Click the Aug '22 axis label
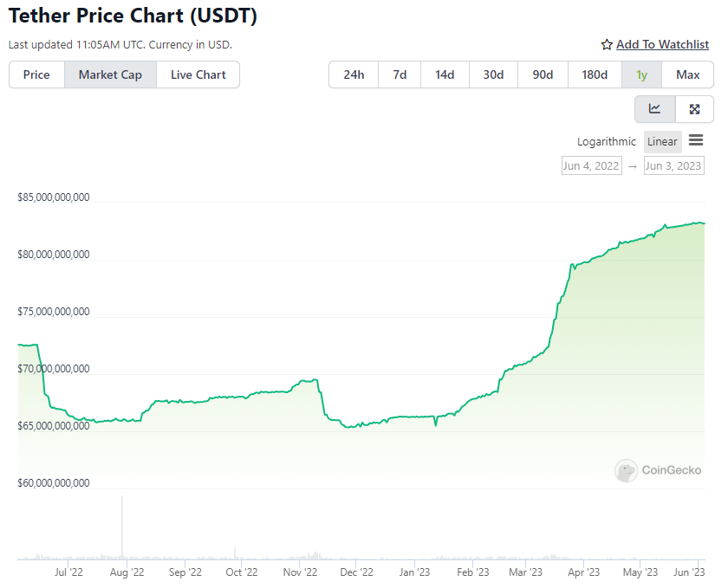The image size is (728, 588). click(x=127, y=572)
